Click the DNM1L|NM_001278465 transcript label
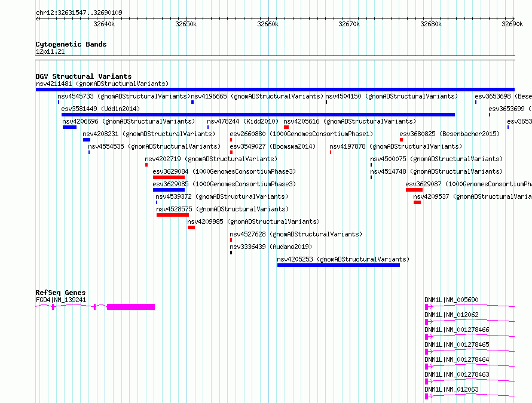The image size is (532, 403). (x=457, y=344)
